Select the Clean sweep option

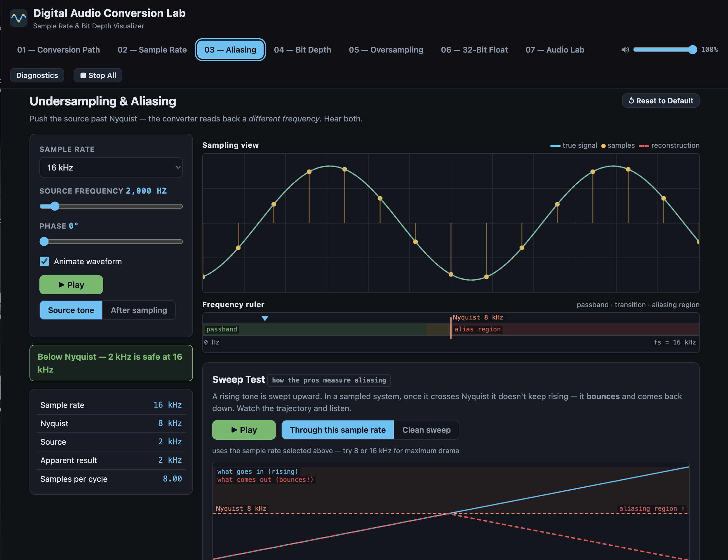tap(426, 430)
